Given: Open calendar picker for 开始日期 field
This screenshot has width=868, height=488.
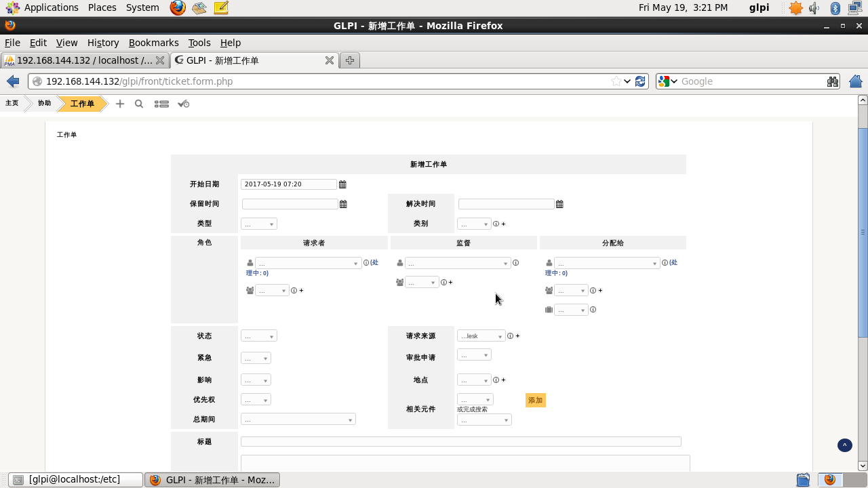Looking at the screenshot, I should [342, 184].
